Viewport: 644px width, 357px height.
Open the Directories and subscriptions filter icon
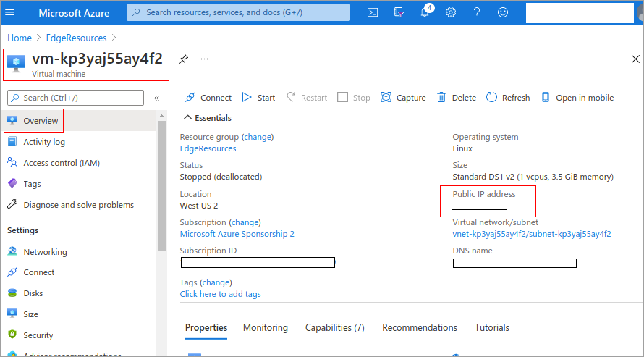[x=399, y=13]
